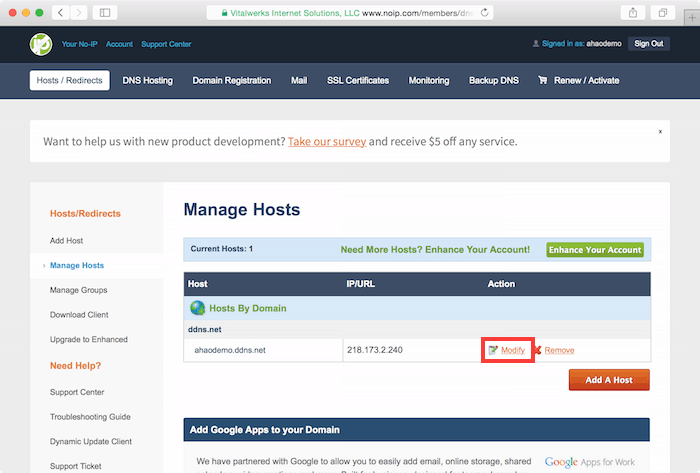Click the shopping cart icon by Renew / Activate
This screenshot has height=473, width=700.
[542, 80]
